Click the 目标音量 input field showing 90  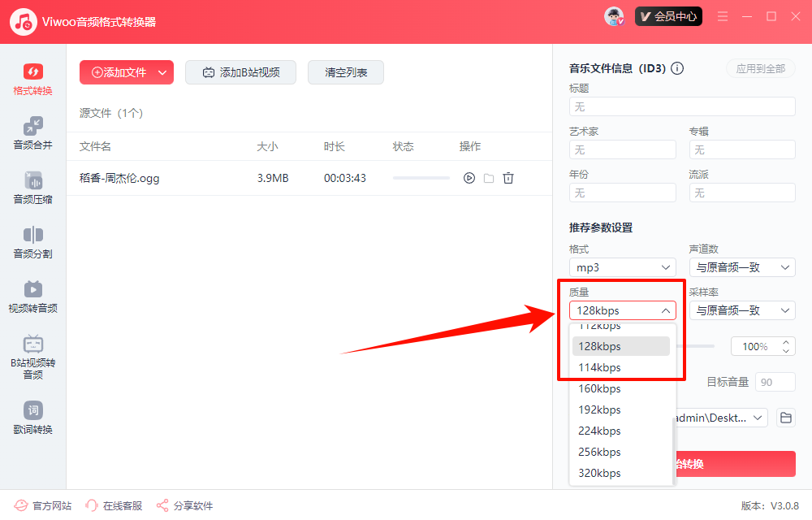[775, 381]
